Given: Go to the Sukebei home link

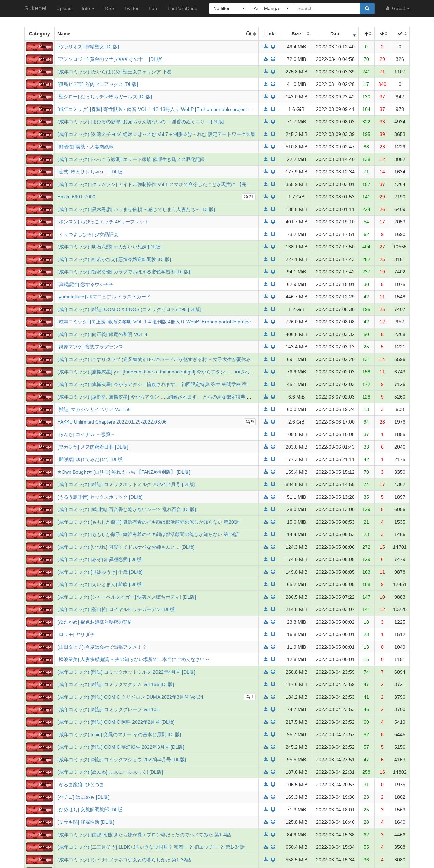Looking at the screenshot, I should pyautogui.click(x=35, y=8).
